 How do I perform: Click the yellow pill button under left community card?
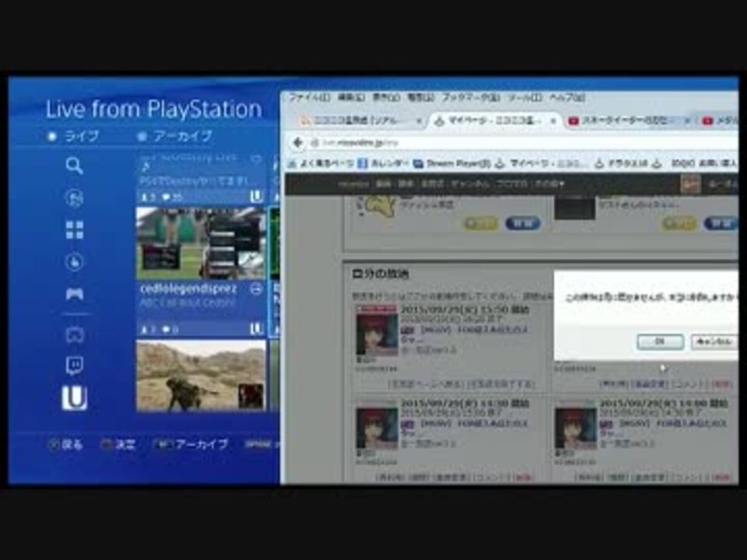(481, 223)
